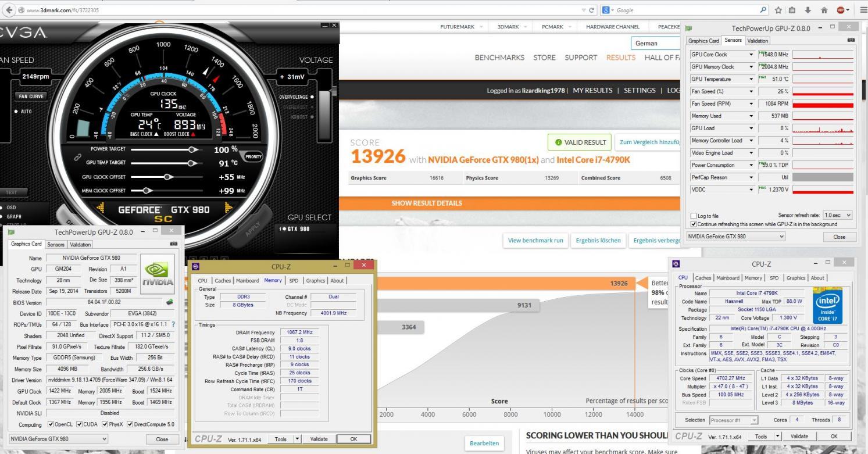Image resolution: width=868 pixels, height=454 pixels.
Task: Open the GPU Temperature sensor dropdown
Action: [x=752, y=79]
